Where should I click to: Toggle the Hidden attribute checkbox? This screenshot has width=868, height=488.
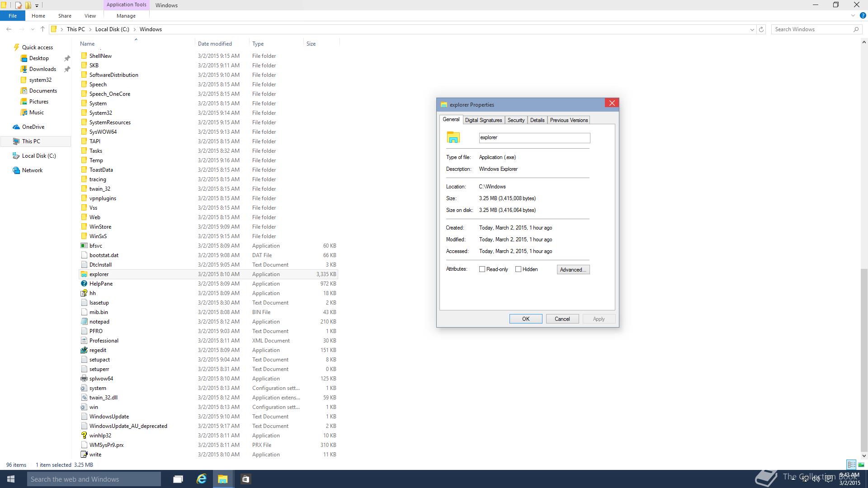click(518, 269)
